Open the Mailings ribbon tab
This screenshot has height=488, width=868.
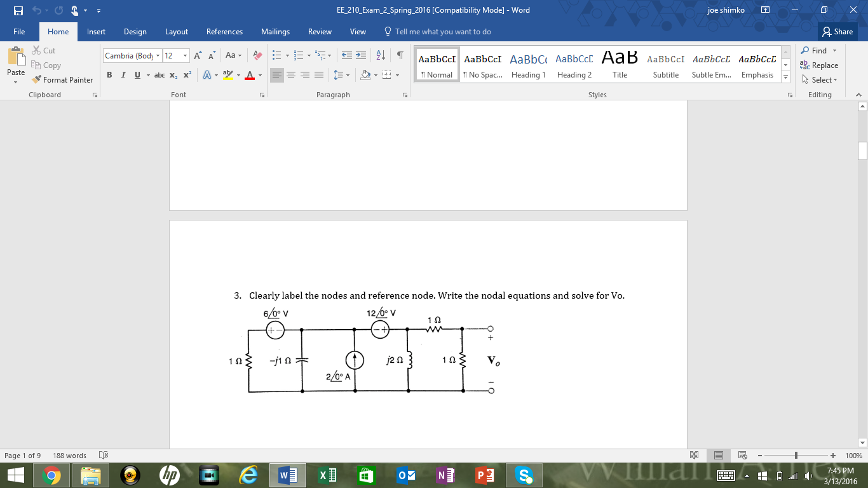coord(275,31)
